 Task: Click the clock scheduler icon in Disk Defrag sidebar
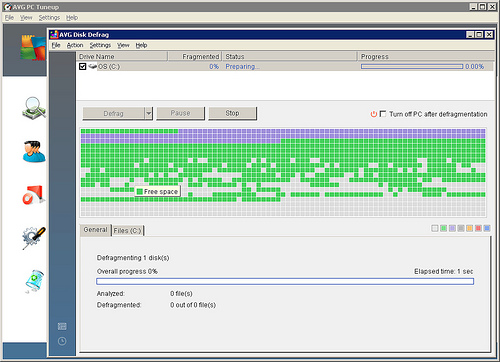(x=62, y=341)
